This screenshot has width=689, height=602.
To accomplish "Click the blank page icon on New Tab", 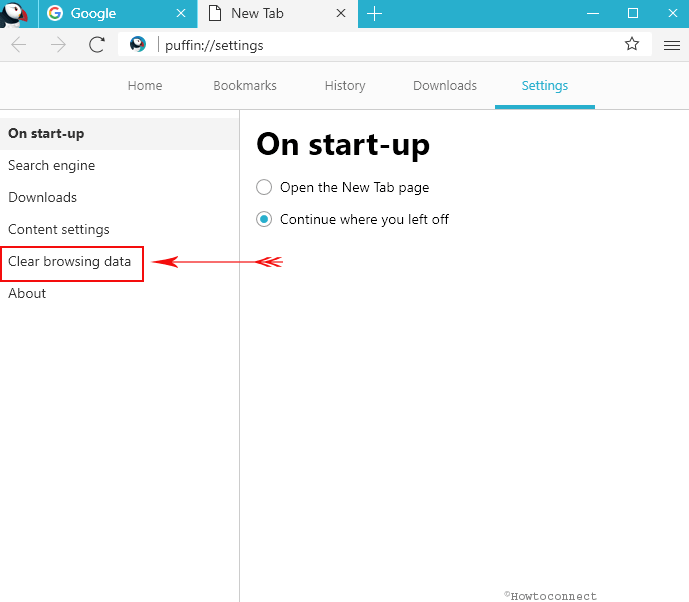I will 214,13.
